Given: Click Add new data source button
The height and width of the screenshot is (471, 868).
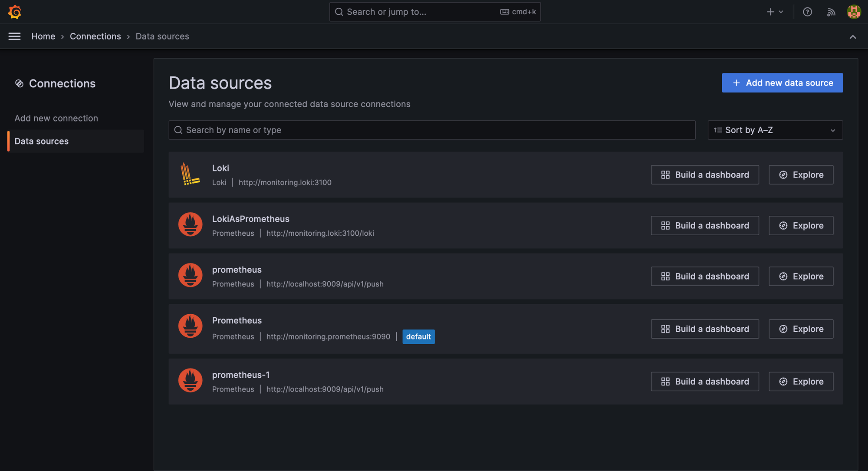Looking at the screenshot, I should [782, 83].
